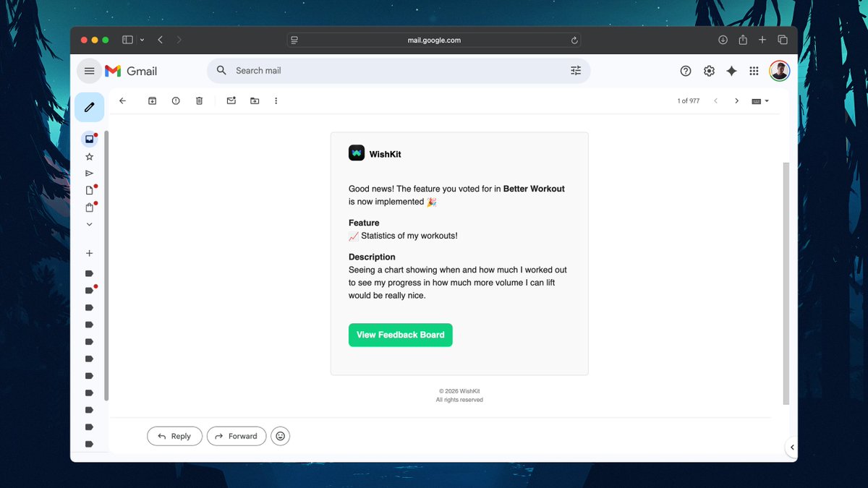Open the input tools keyboard dropdown
The height and width of the screenshot is (488, 868).
tap(760, 101)
